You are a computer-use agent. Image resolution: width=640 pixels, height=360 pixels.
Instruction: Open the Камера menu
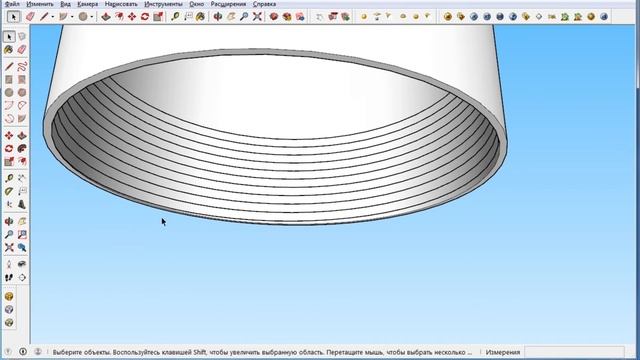pos(87,4)
